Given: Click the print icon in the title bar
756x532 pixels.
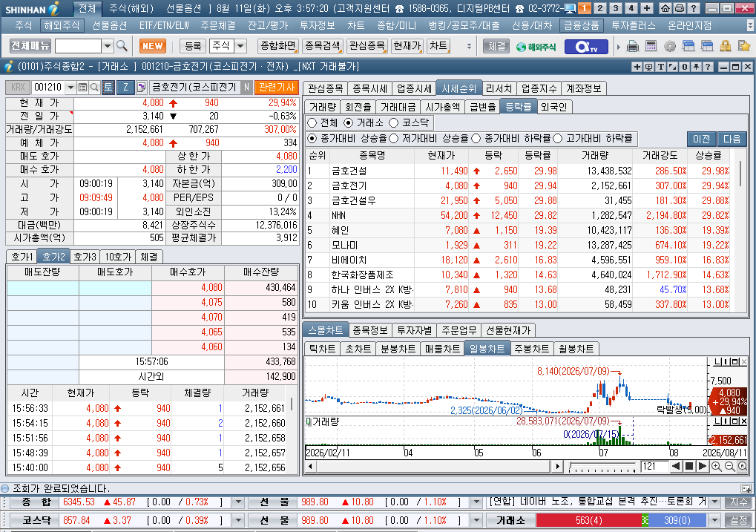Looking at the screenshot, I should click(x=679, y=8).
